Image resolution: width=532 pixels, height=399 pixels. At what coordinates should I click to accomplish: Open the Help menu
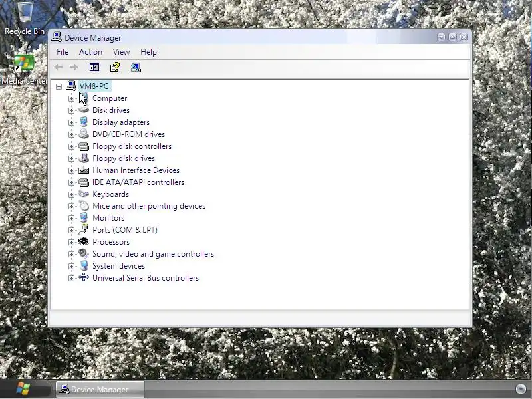click(148, 52)
